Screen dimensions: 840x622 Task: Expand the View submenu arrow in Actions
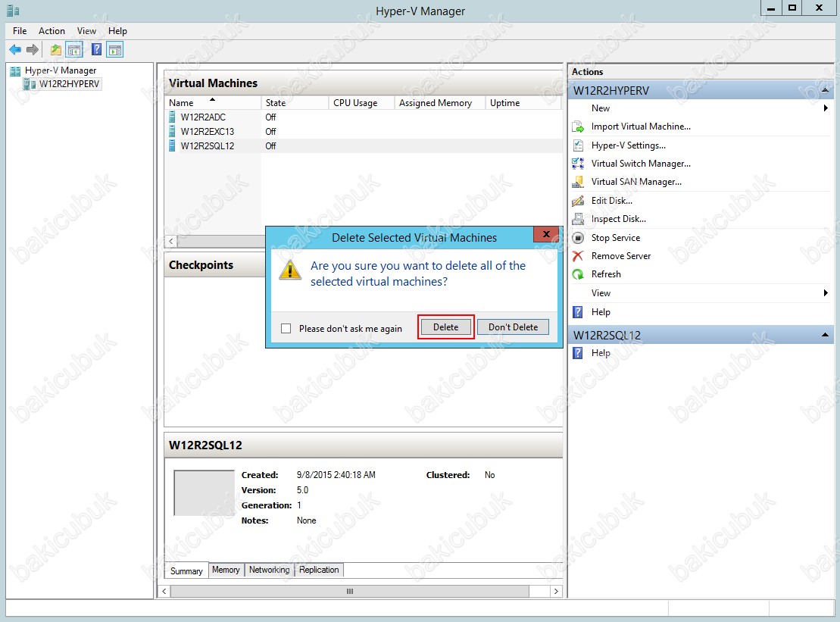[x=826, y=293]
